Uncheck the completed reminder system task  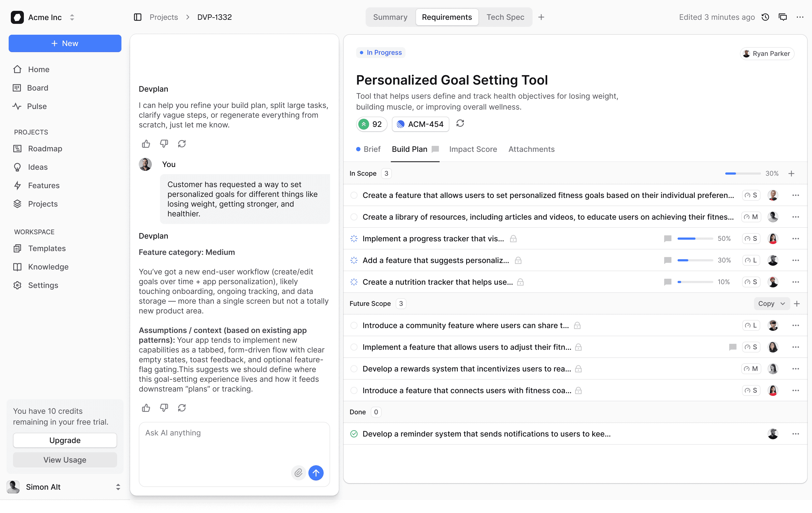click(354, 434)
